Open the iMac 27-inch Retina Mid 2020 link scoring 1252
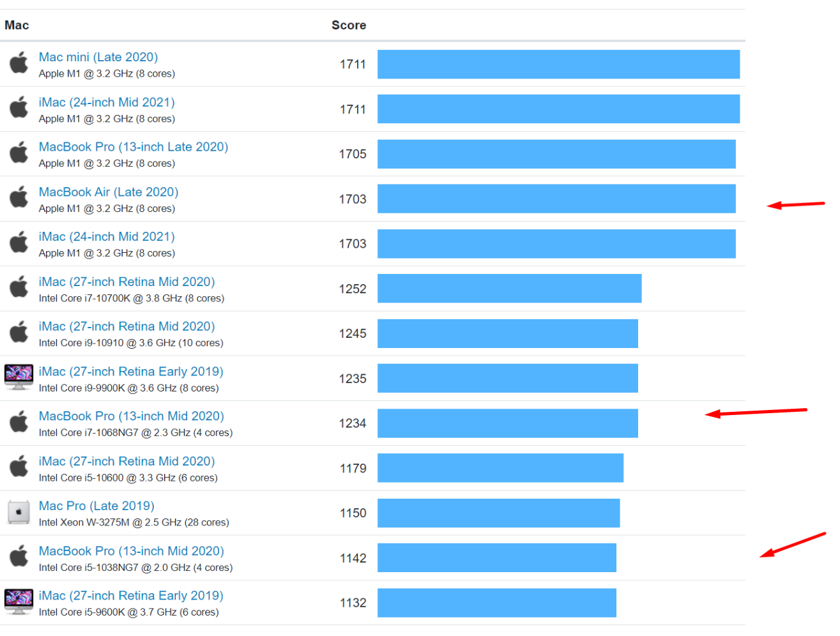This screenshot has height=636, width=840. point(127,282)
